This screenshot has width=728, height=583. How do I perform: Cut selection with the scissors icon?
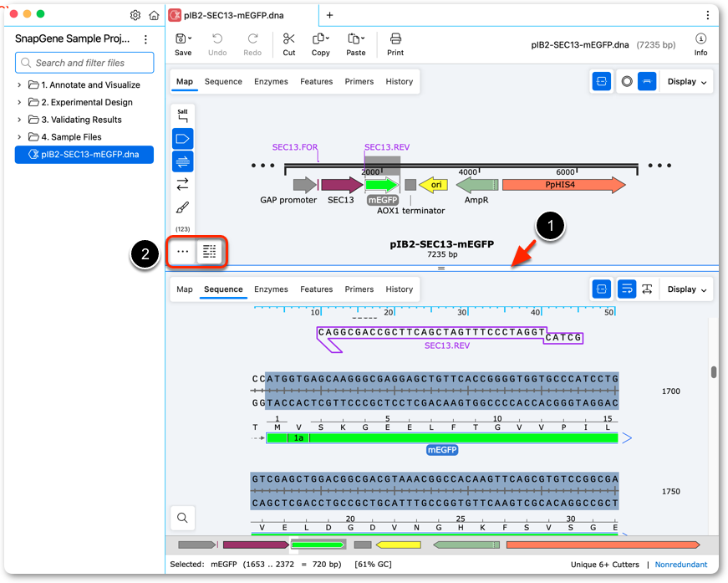click(x=289, y=39)
